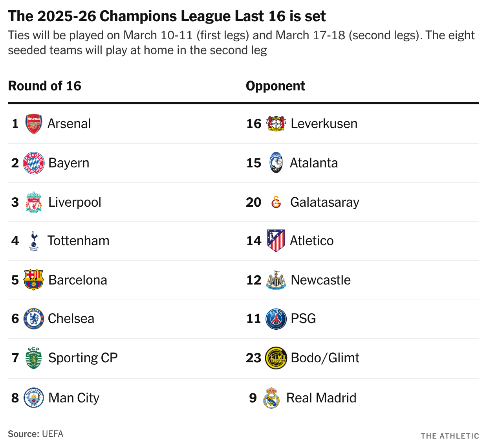The height and width of the screenshot is (448, 487).
Task: Click the Real Madrid crest
Action: [271, 398]
